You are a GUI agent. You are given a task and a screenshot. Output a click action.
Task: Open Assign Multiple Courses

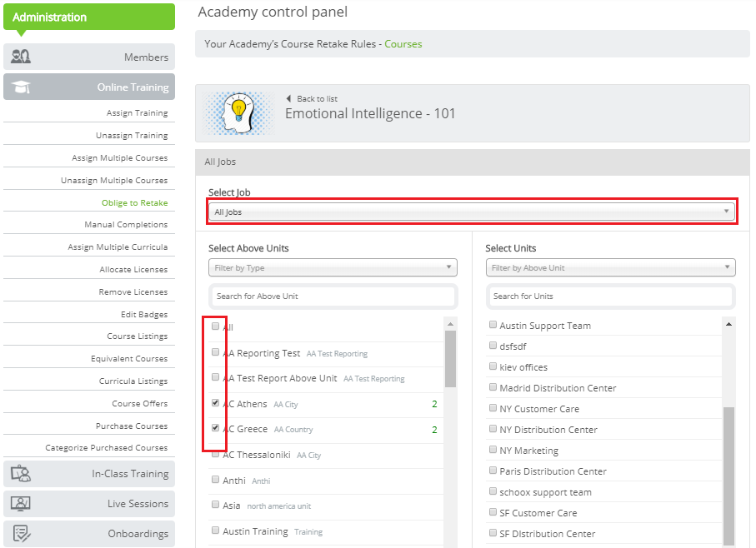[119, 158]
